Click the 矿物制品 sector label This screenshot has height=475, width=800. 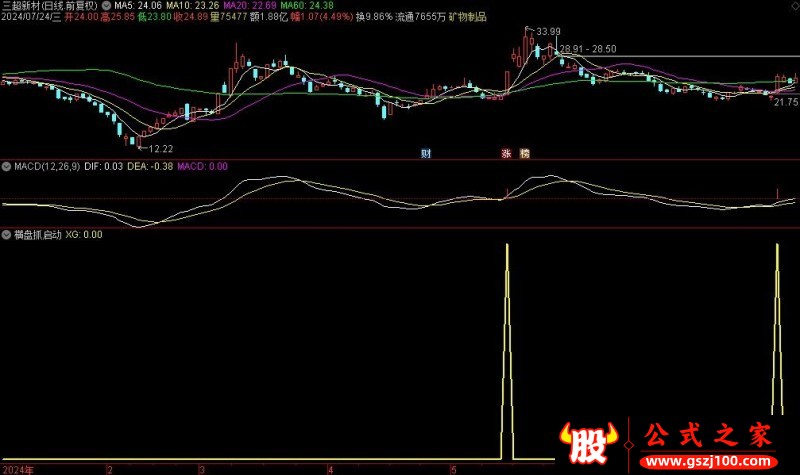click(468, 17)
